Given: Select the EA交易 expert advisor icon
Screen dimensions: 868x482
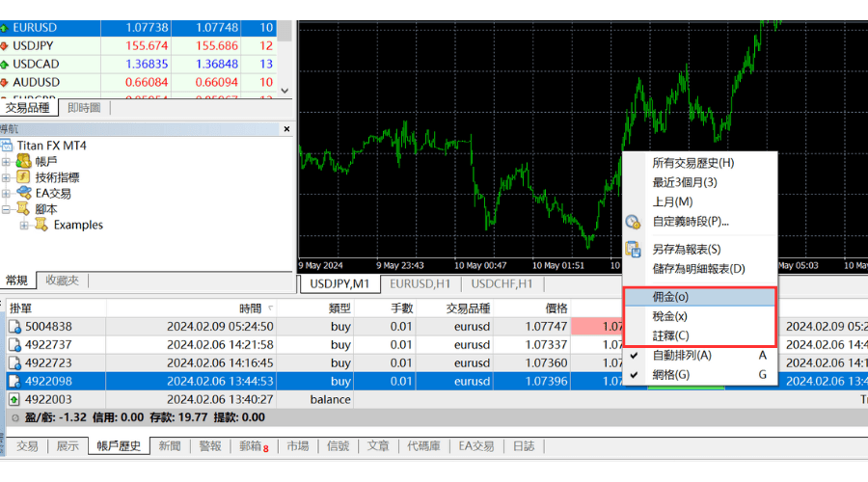Looking at the screenshot, I should coord(23,193).
